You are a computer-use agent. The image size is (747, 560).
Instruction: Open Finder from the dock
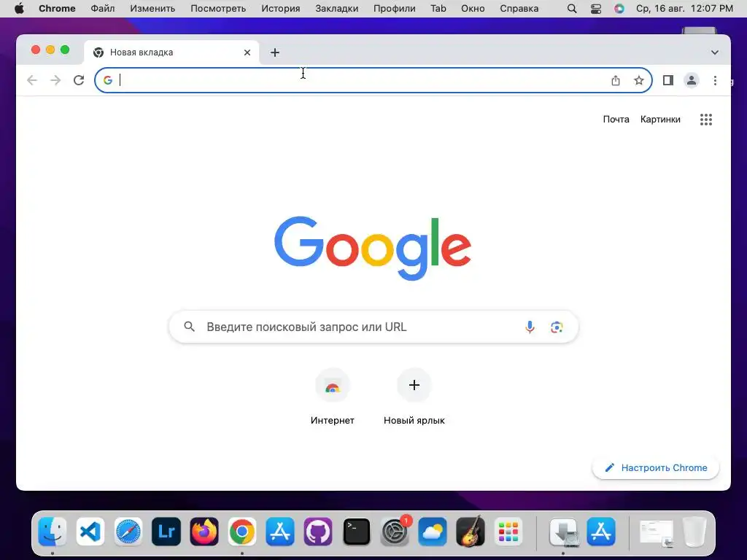[53, 532]
